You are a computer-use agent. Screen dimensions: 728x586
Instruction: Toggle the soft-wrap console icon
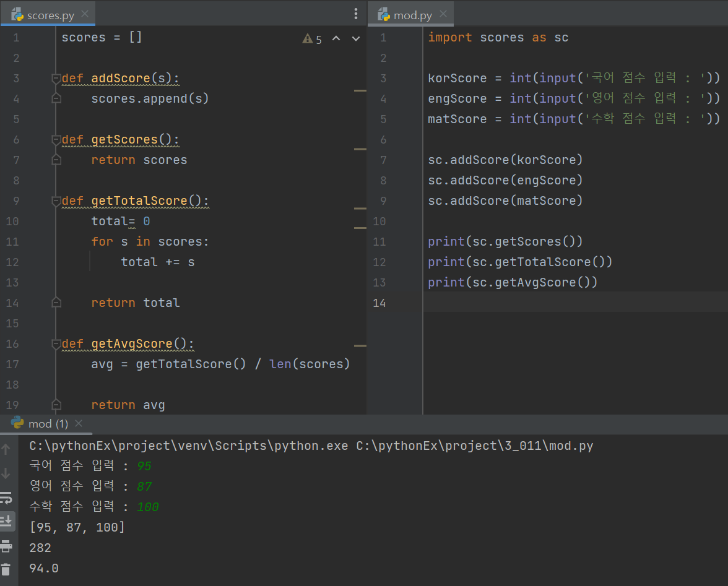click(x=6, y=498)
